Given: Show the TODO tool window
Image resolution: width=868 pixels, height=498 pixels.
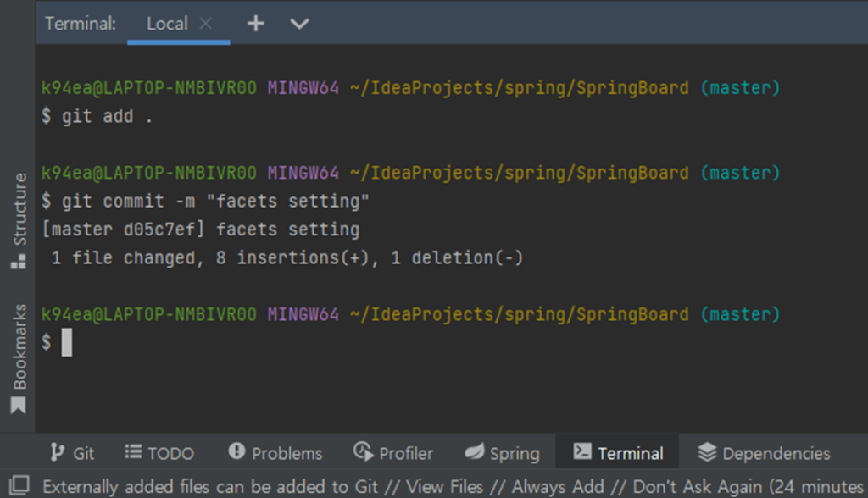Looking at the screenshot, I should tap(159, 453).
